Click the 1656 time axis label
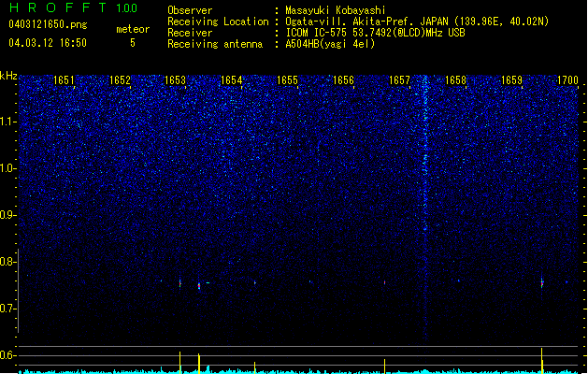588x374 pixels. coord(343,80)
